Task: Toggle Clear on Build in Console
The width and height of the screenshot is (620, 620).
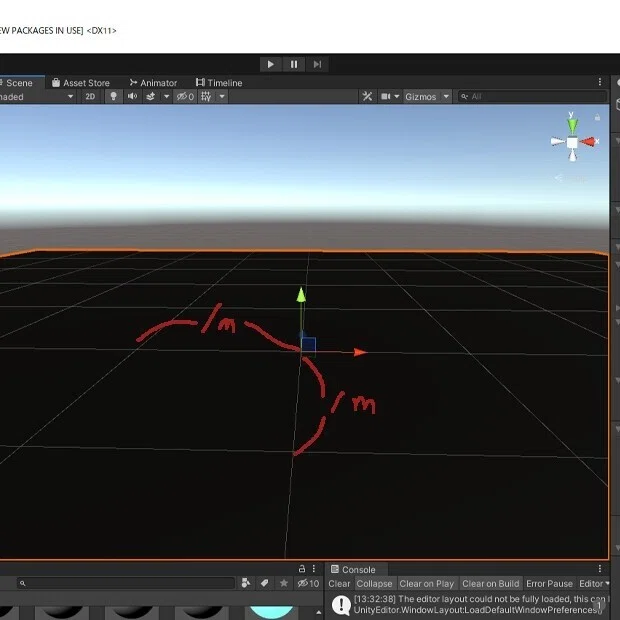Action: (x=491, y=584)
